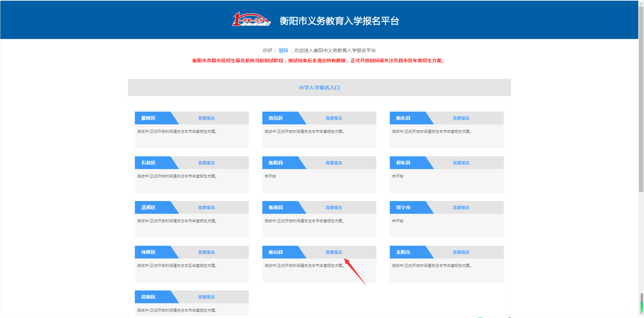Start 衡南县 registration with 我要报名

pyautogui.click(x=334, y=208)
